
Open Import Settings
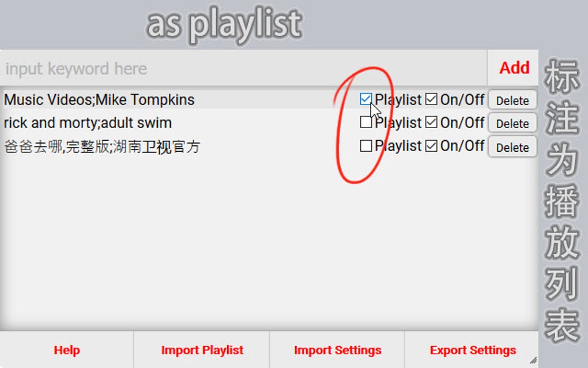337,350
